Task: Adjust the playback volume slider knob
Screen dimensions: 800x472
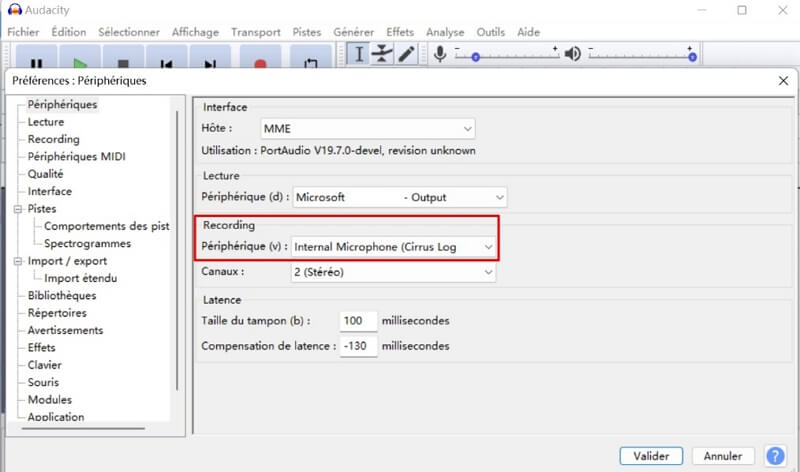Action: click(692, 57)
